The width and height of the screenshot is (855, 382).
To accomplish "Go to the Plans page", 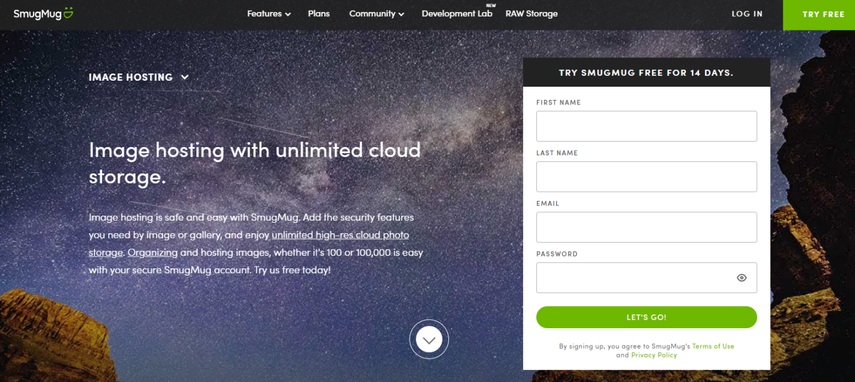I will point(318,14).
